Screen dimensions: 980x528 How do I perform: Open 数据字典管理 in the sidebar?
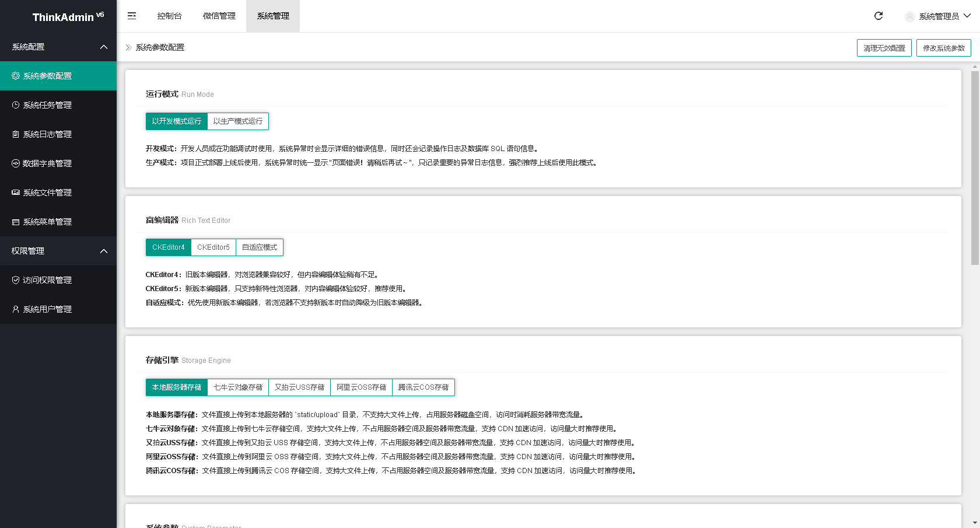58,163
